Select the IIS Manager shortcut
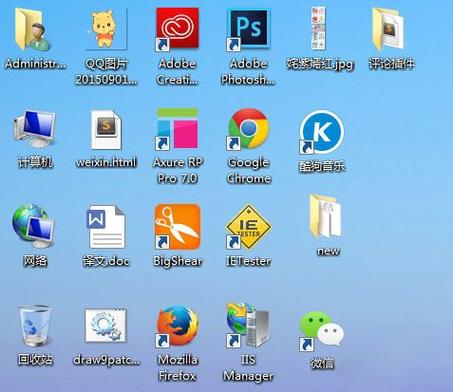 (248, 325)
